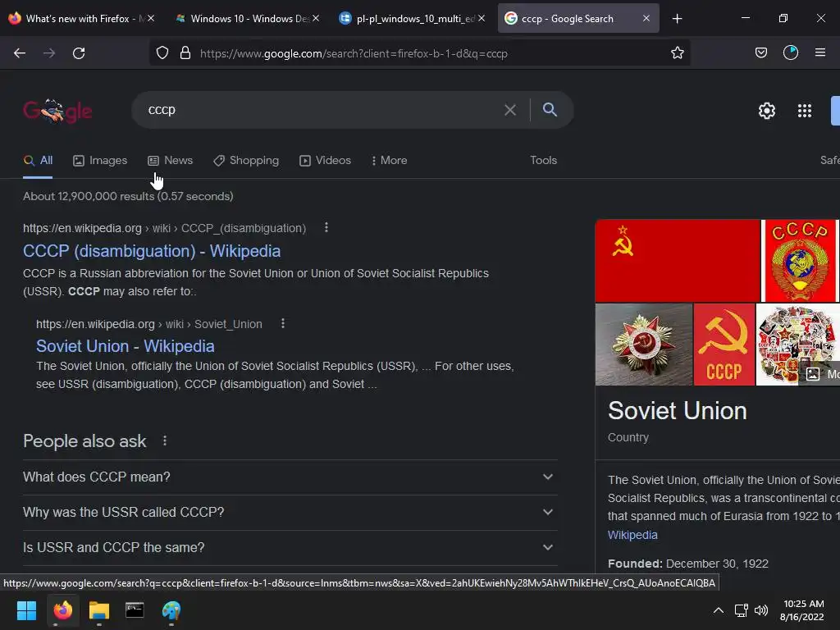
Task: Open the Save to Pocket icon
Action: click(x=760, y=53)
